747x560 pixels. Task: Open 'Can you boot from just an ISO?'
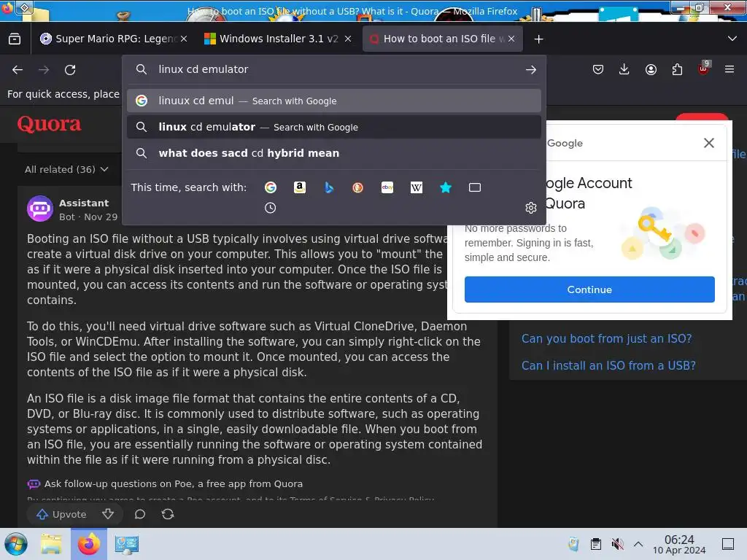click(x=606, y=338)
